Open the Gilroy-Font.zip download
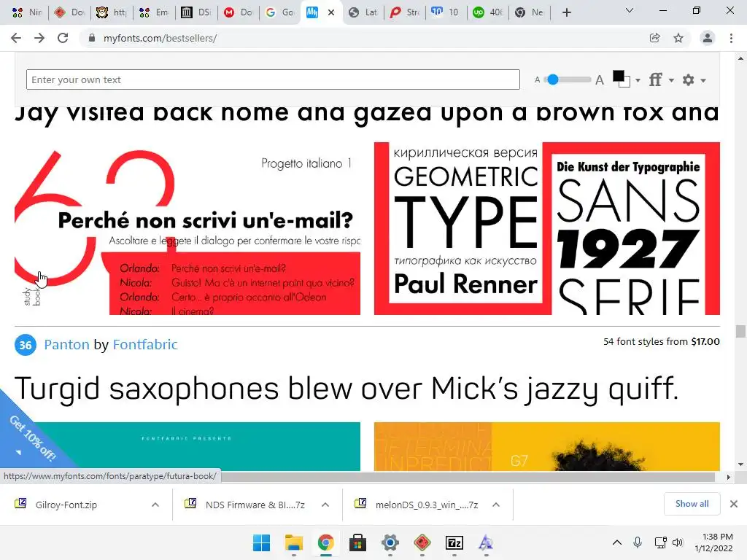This screenshot has height=560, width=747. tap(66, 505)
